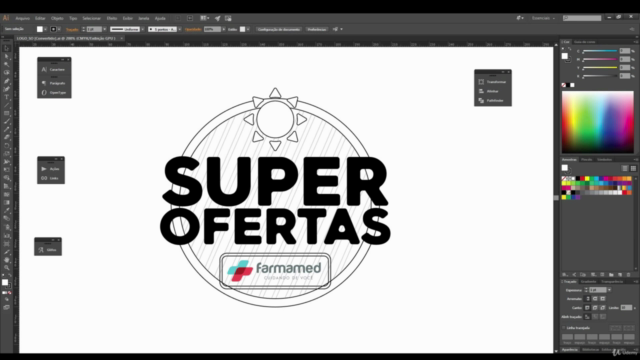Enable Linha tracejada checkbox
The width and height of the screenshot is (640, 360).
pos(564,328)
